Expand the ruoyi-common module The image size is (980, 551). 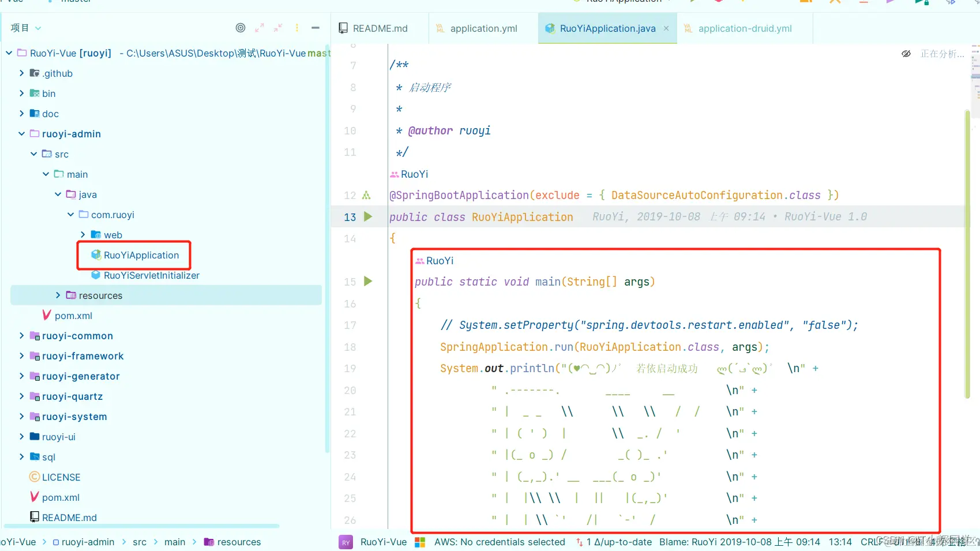21,336
